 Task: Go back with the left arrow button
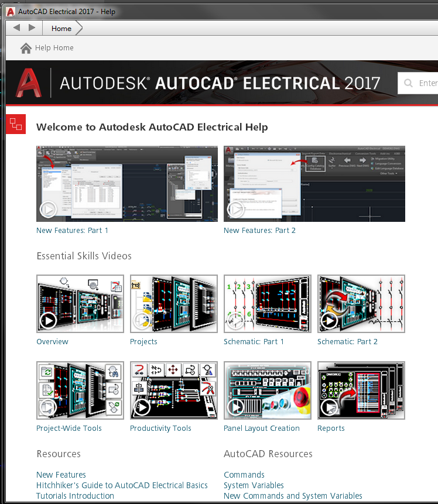[x=17, y=28]
